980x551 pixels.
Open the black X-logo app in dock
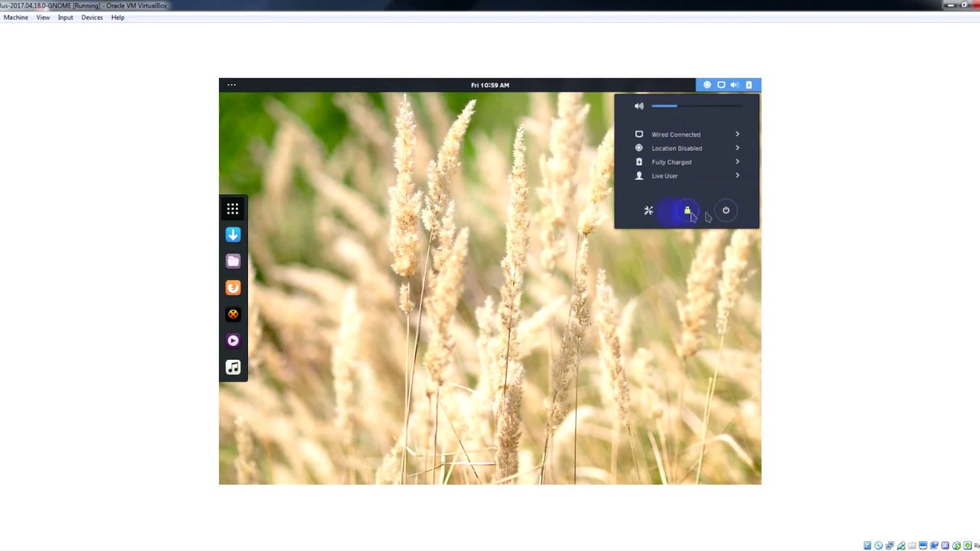(233, 314)
